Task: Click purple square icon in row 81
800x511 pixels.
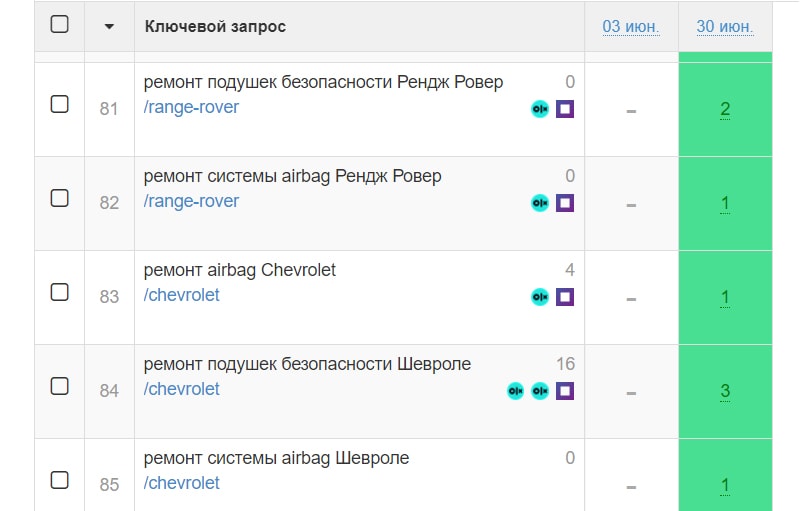Action: click(565, 109)
